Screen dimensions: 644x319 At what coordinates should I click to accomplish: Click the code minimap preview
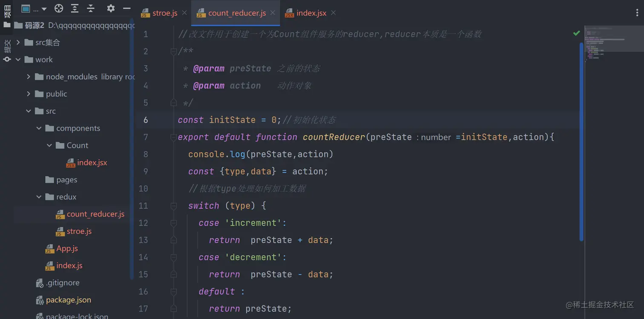(x=613, y=45)
